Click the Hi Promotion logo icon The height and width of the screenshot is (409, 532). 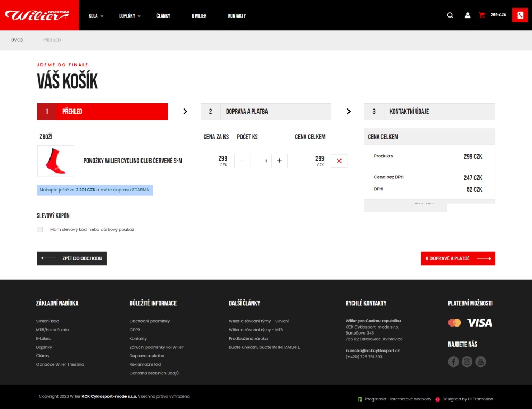(x=438, y=399)
